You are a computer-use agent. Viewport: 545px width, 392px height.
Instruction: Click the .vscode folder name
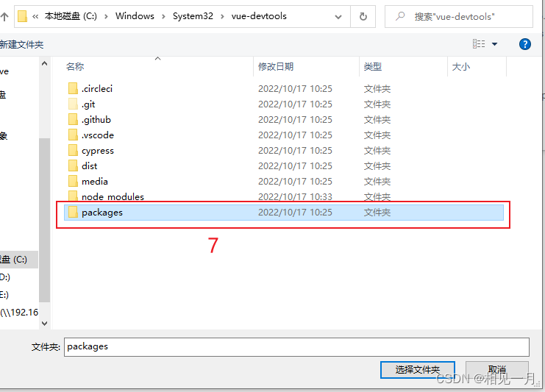click(98, 135)
